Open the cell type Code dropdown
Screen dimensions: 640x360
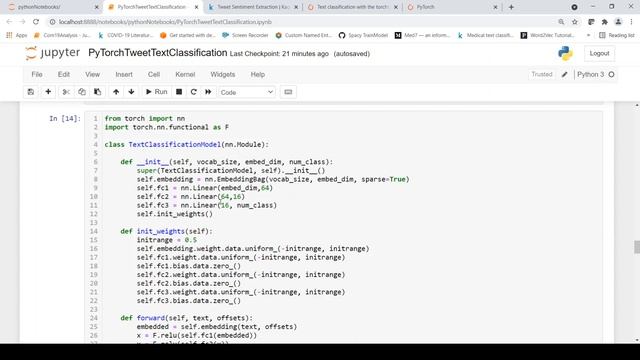pos(247,92)
